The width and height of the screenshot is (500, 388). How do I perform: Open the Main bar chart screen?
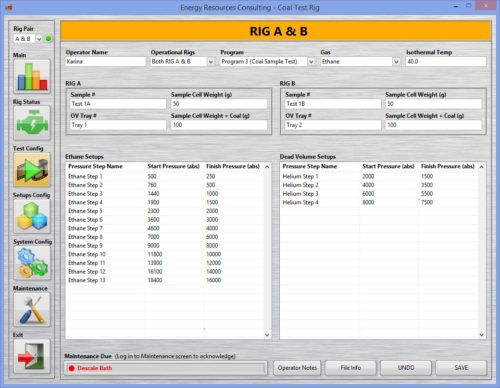click(x=32, y=76)
